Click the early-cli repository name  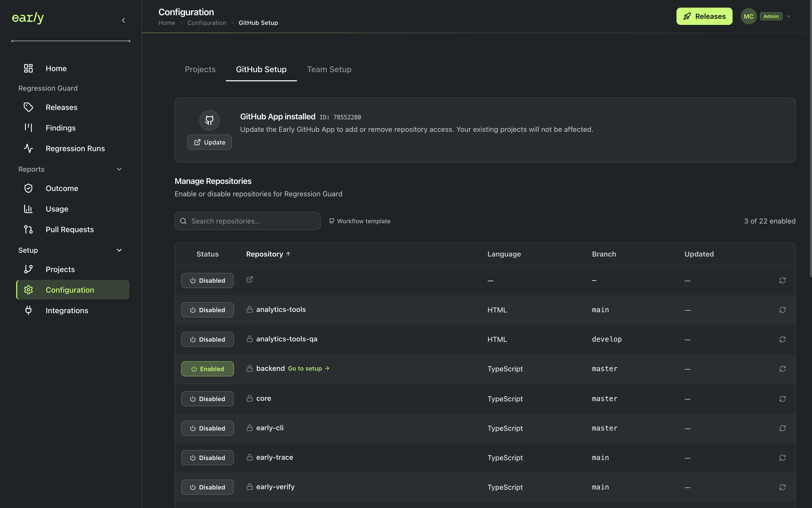pyautogui.click(x=270, y=428)
